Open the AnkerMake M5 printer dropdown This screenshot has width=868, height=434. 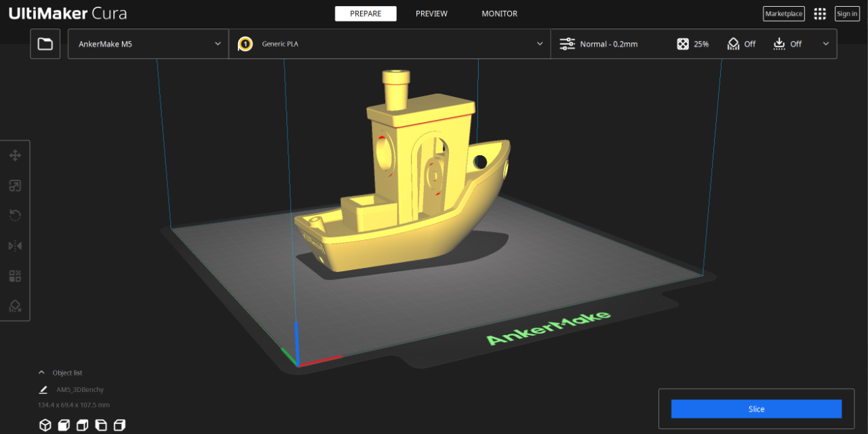click(x=148, y=43)
